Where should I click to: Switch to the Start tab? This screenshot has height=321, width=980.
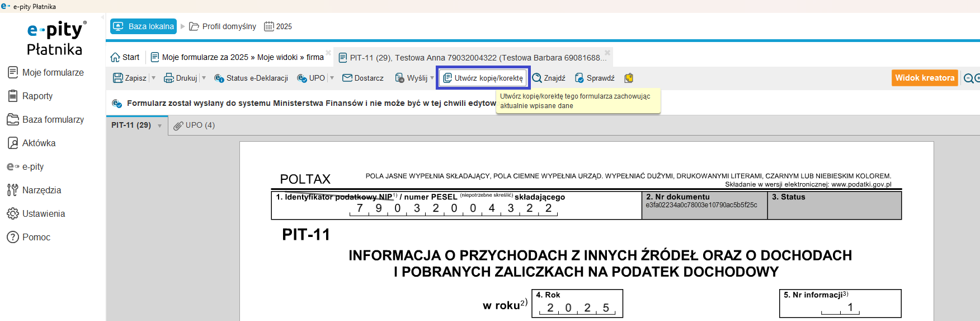coord(125,58)
